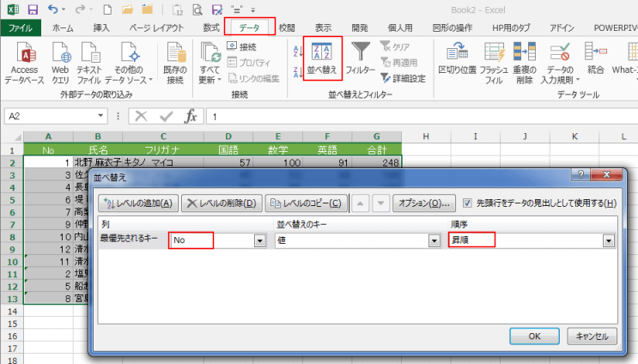Click the move level down arrow button

point(380,203)
